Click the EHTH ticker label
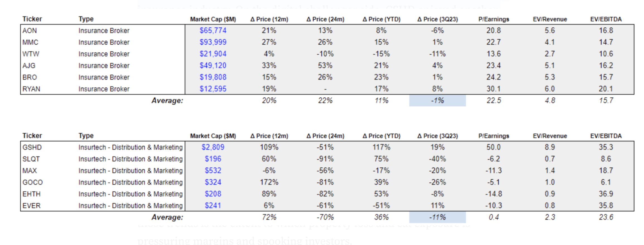This screenshot has height=245, width=644. click(32, 194)
